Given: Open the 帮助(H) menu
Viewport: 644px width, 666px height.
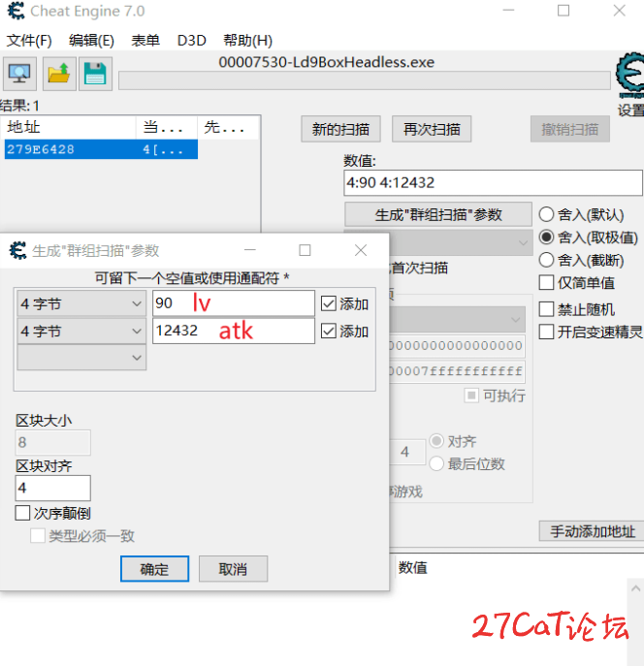Looking at the screenshot, I should pyautogui.click(x=248, y=41).
